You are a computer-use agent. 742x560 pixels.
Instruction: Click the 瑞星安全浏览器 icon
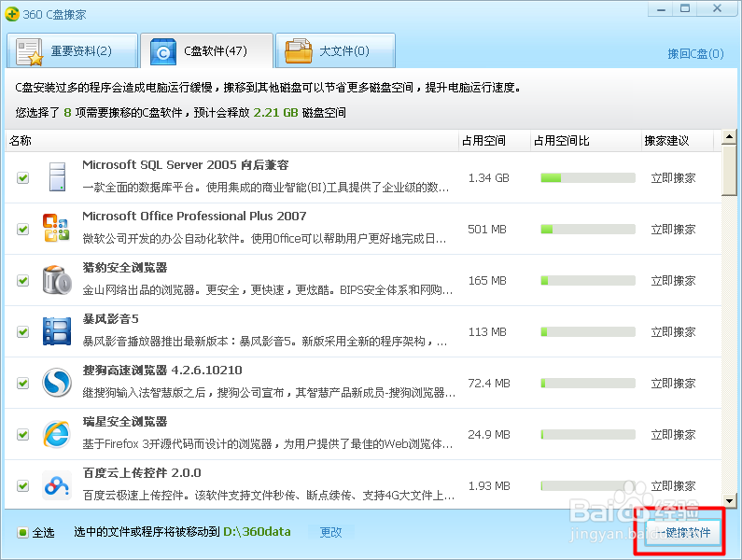coord(57,434)
